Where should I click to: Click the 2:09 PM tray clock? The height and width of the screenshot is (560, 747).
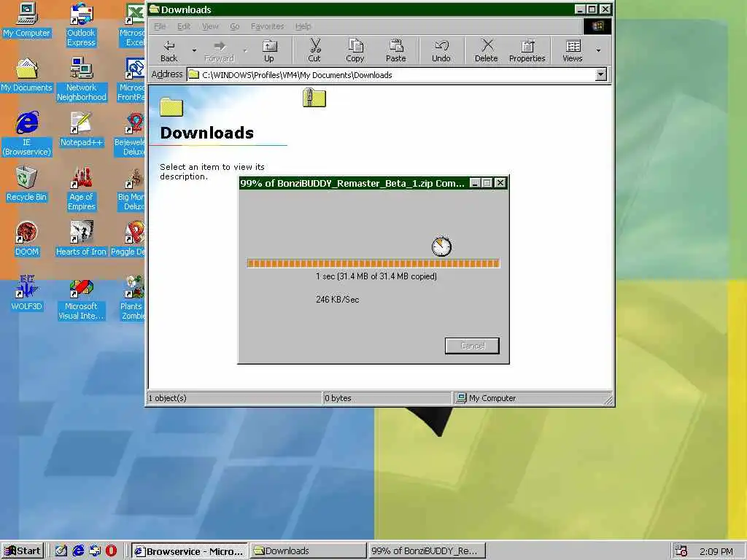[x=716, y=551]
